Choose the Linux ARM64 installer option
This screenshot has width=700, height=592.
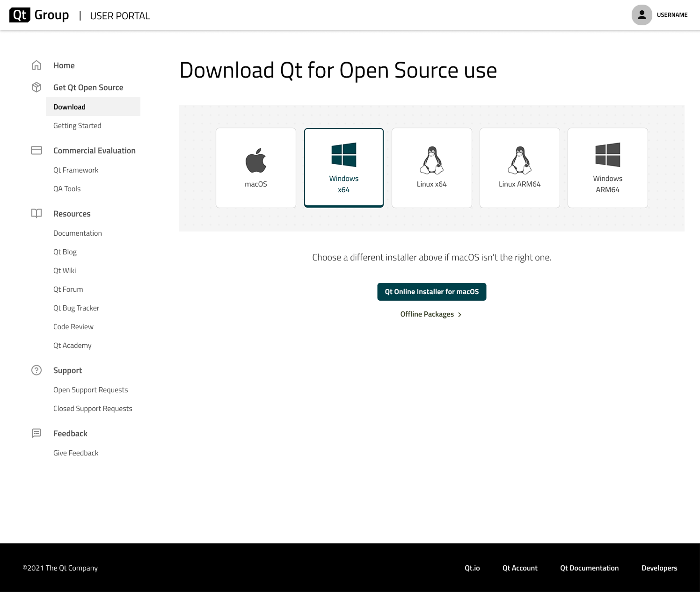tap(519, 167)
